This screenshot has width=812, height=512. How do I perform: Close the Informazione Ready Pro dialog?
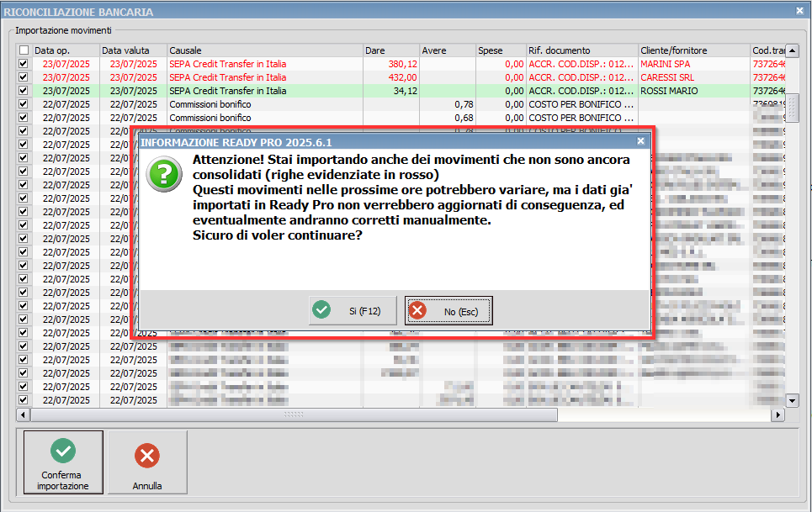click(x=640, y=141)
